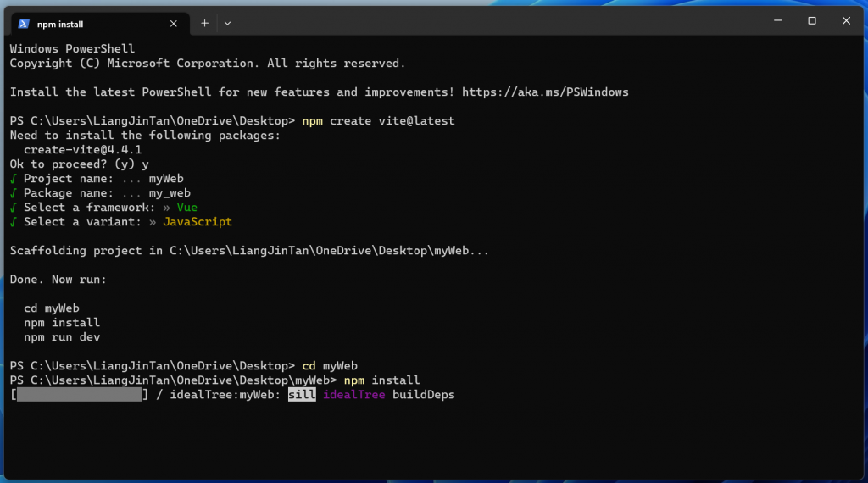Minimize the Windows Terminal window
Screen dimensions: 868x483
(x=778, y=20)
